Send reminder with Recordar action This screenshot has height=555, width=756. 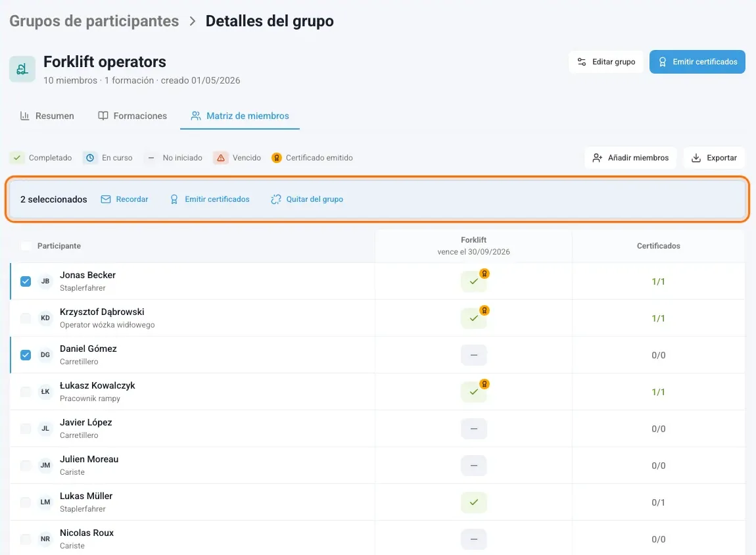point(124,199)
